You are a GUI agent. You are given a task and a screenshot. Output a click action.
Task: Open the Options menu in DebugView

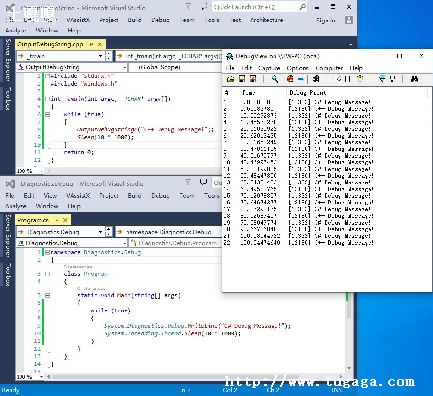tap(298, 68)
